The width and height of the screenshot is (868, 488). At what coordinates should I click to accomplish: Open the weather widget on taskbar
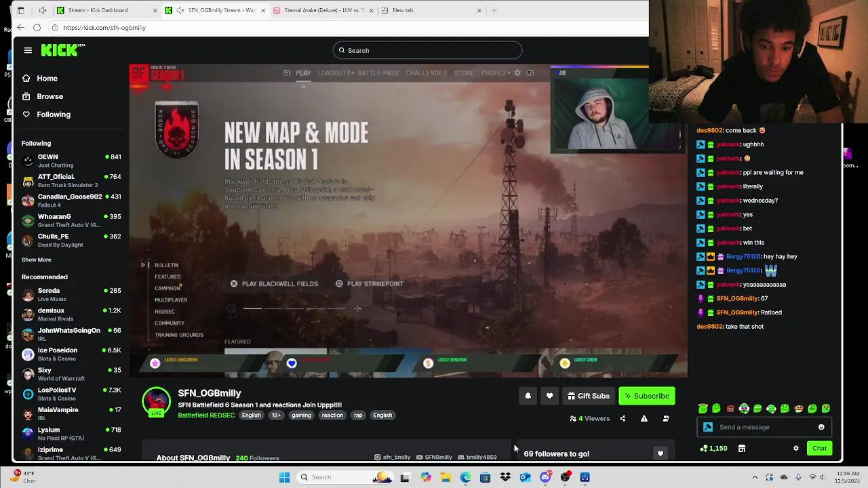[24, 476]
